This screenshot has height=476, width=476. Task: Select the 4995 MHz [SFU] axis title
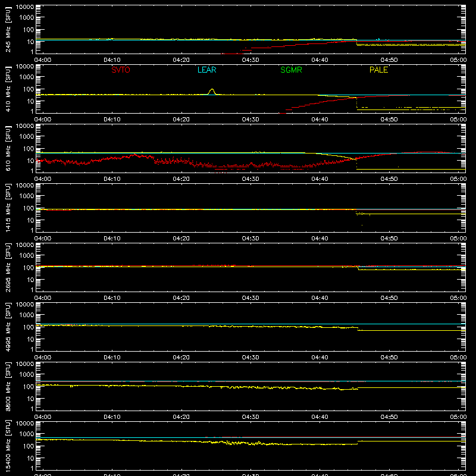point(8,327)
